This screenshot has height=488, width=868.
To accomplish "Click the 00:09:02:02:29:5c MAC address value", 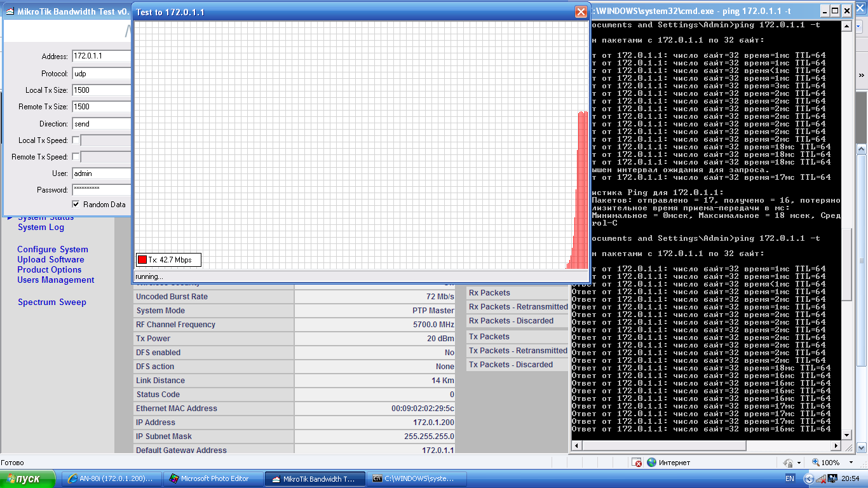I will click(423, 409).
